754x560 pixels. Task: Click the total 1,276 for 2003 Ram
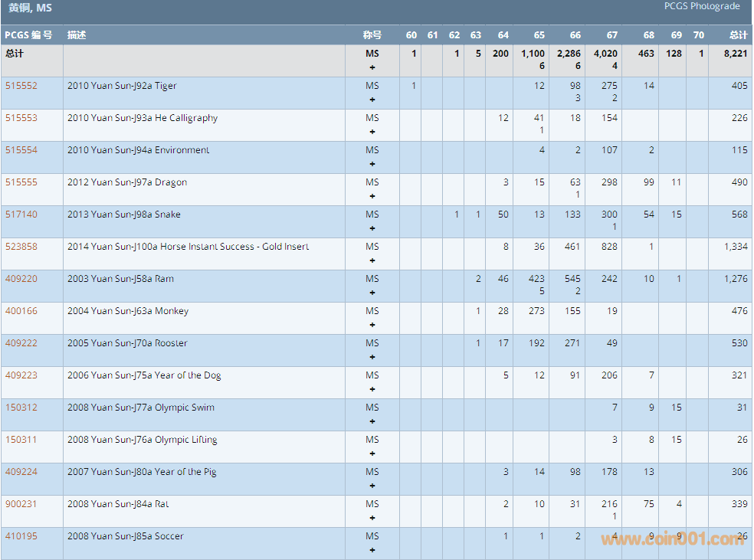coord(735,279)
